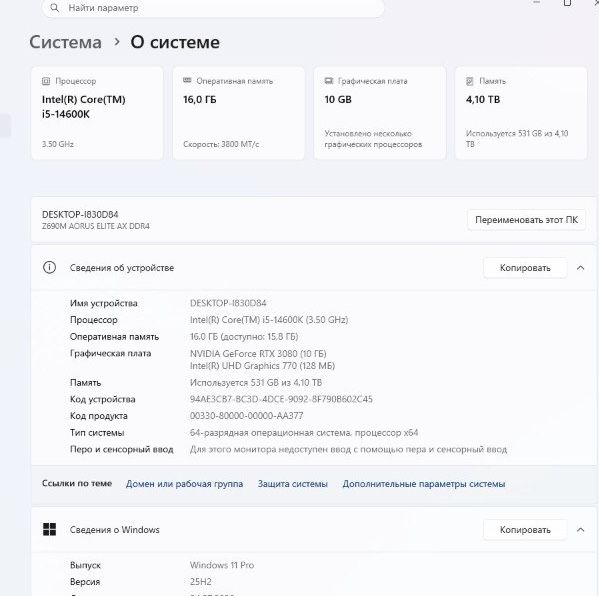
Task: Focus the 'Найти параметр' search field
Action: 213,8
